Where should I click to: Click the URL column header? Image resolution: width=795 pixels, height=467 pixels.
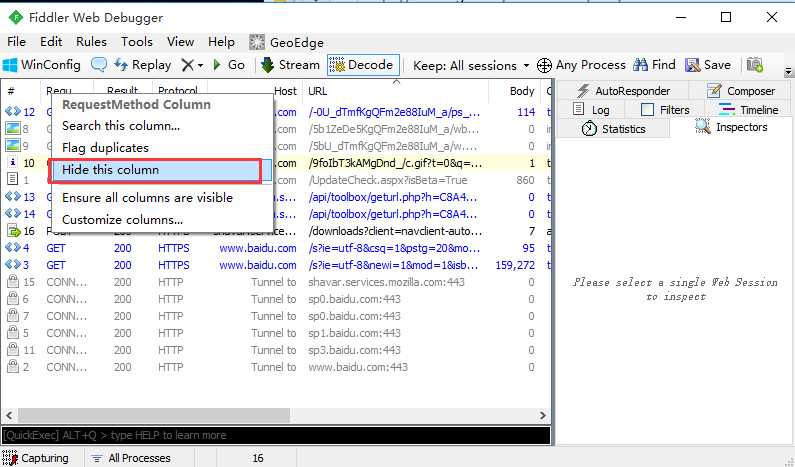[x=396, y=91]
